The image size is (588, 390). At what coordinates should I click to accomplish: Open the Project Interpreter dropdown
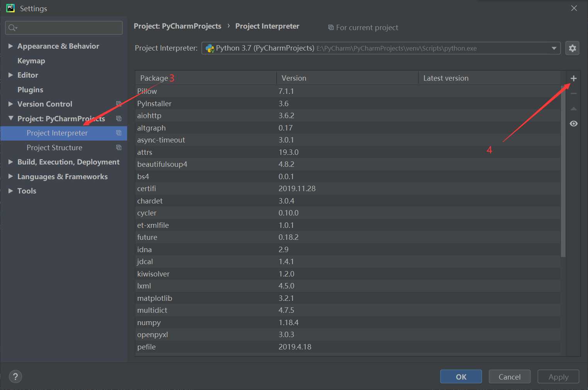coord(381,48)
